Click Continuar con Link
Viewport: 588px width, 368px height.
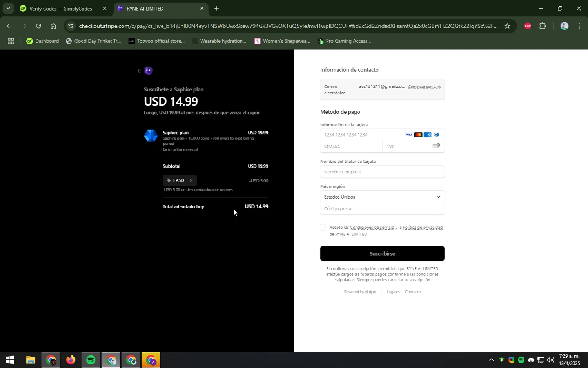[x=424, y=87]
